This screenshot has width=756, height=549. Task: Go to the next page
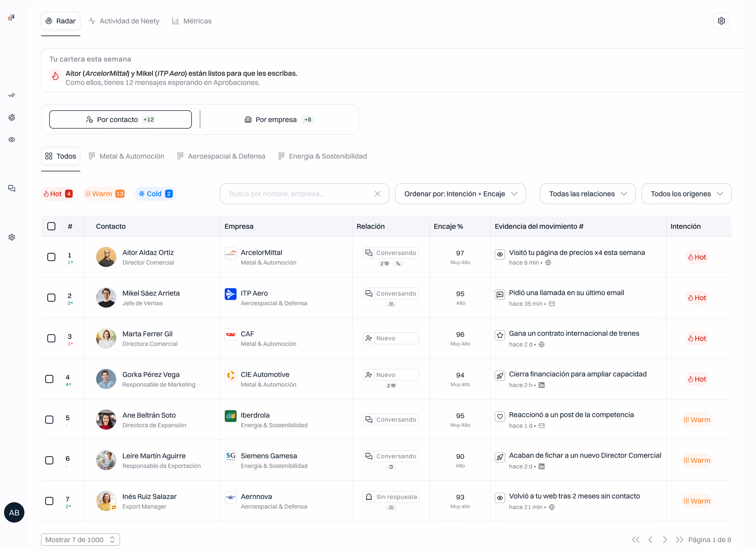[x=665, y=540]
